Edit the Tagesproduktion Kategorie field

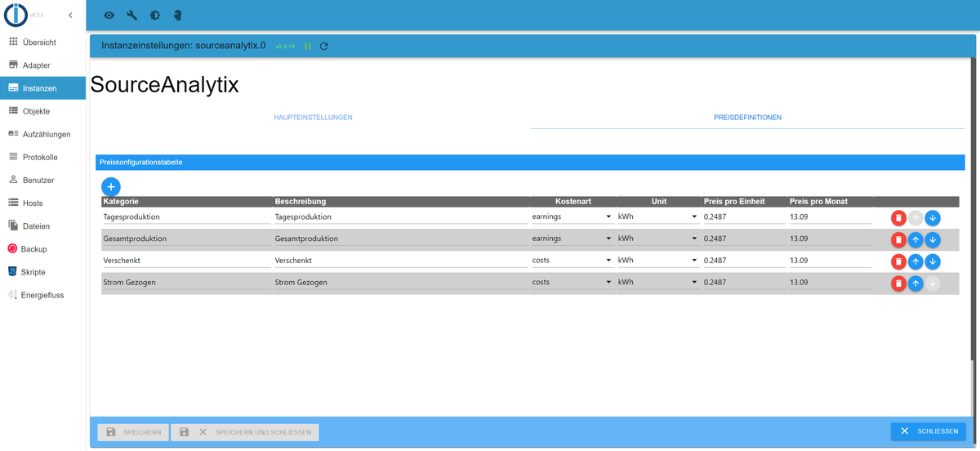(186, 217)
